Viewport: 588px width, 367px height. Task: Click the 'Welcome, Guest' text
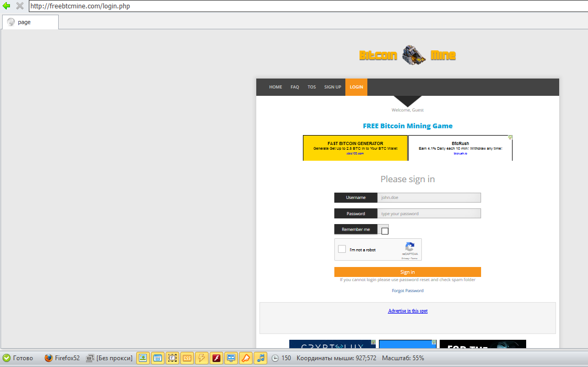pos(408,110)
